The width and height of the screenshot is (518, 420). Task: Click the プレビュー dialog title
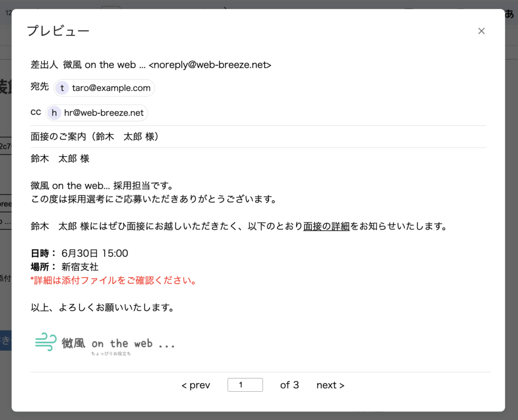pos(58,31)
